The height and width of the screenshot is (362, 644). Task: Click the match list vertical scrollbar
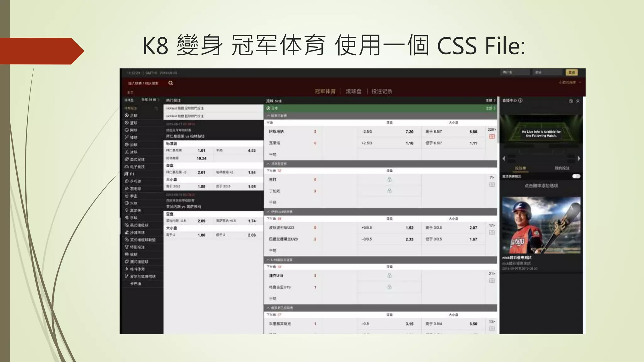point(498,119)
